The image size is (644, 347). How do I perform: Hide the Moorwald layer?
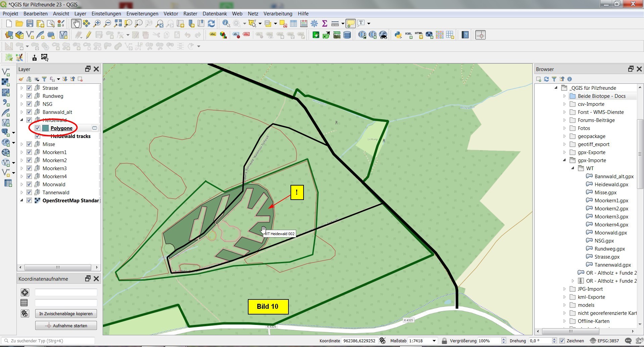tap(29, 185)
